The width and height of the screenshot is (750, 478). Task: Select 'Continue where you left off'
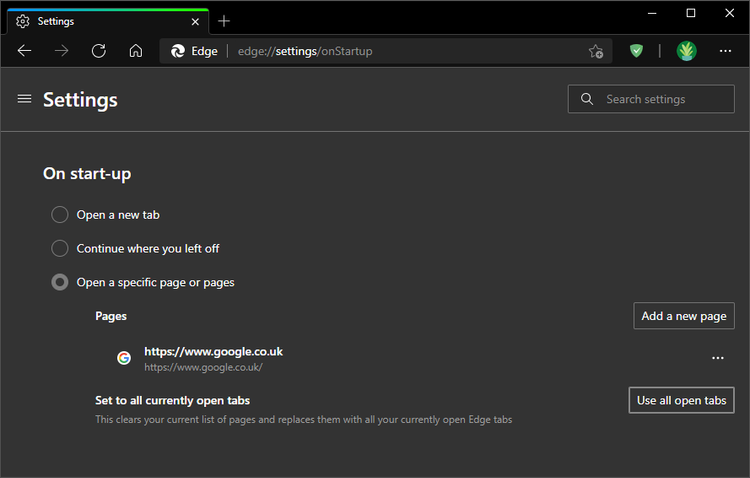pyautogui.click(x=60, y=248)
